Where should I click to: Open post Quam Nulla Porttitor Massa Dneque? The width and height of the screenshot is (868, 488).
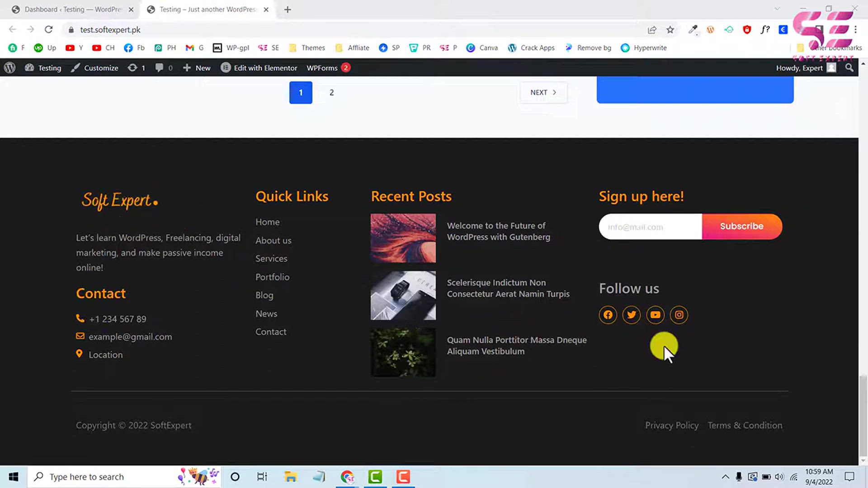(517, 346)
